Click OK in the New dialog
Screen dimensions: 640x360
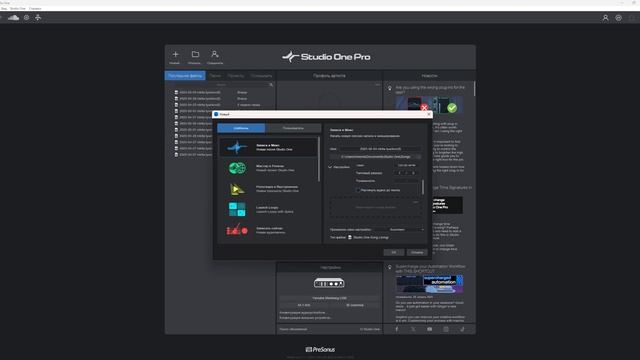click(394, 252)
